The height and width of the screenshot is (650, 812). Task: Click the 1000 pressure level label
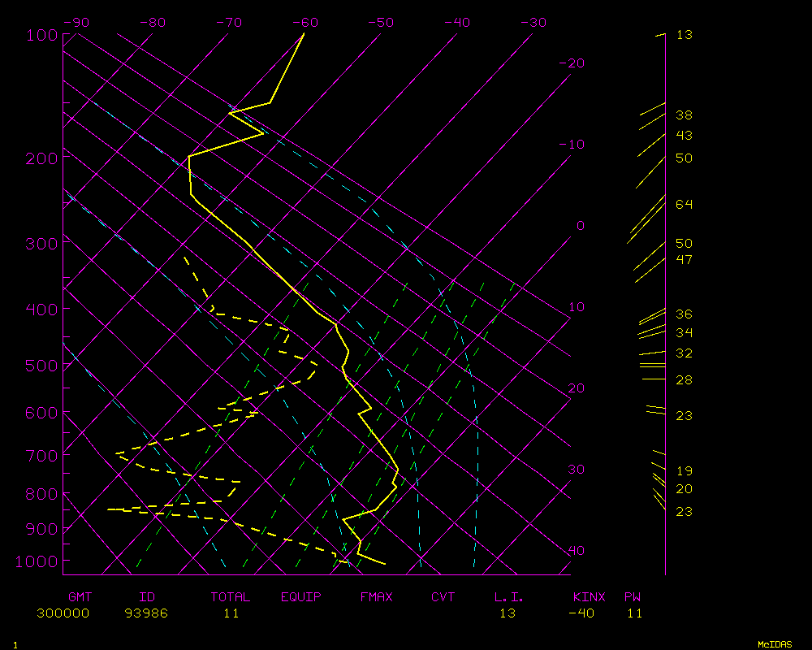point(36,561)
